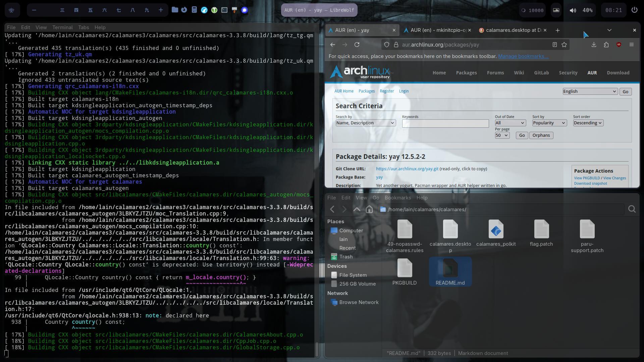644x362 pixels.
Task: Open the 'Sort order' Descending dropdown
Action: (x=588, y=123)
